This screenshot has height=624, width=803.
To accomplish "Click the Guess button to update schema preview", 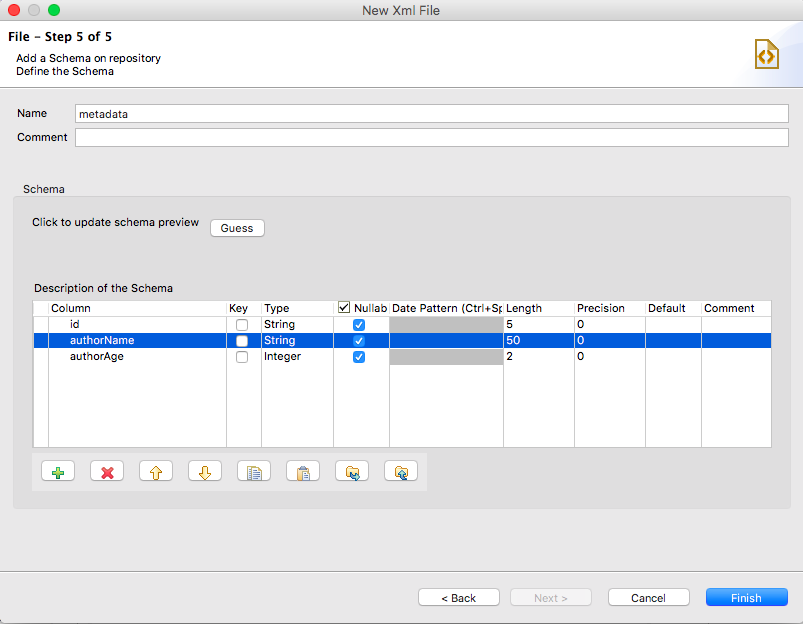I will (236, 228).
